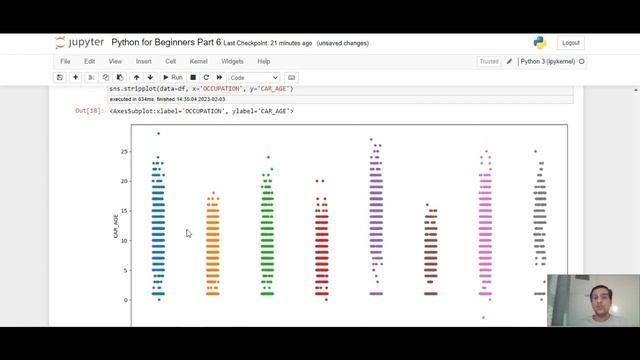Viewport: 640px width, 360px height.
Task: Click the Last Checkpoint text
Action: coord(268,43)
